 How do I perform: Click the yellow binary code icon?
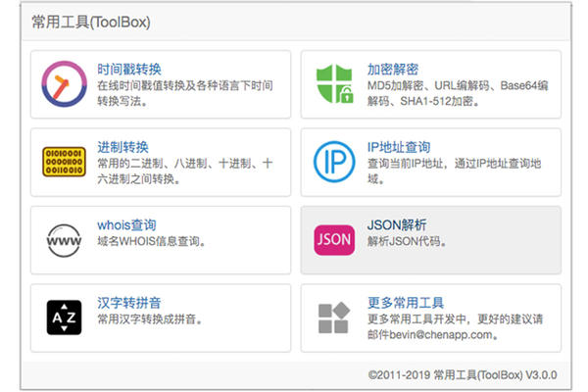click(65, 162)
